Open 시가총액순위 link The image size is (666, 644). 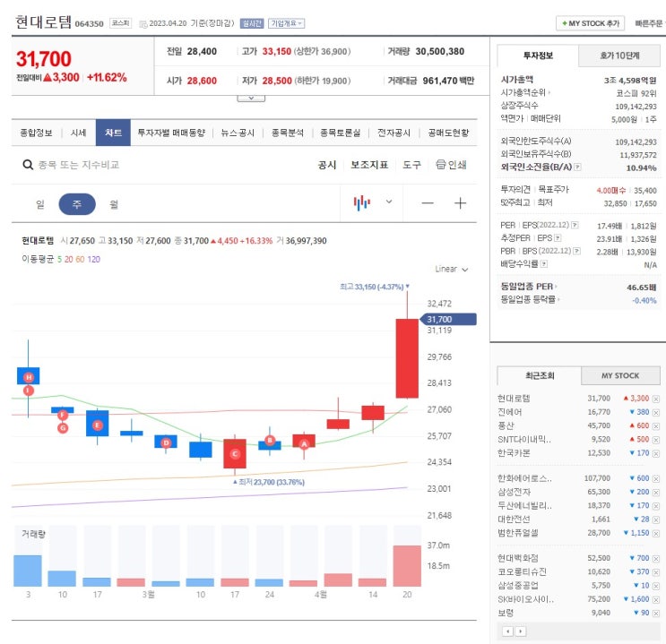coord(525,92)
